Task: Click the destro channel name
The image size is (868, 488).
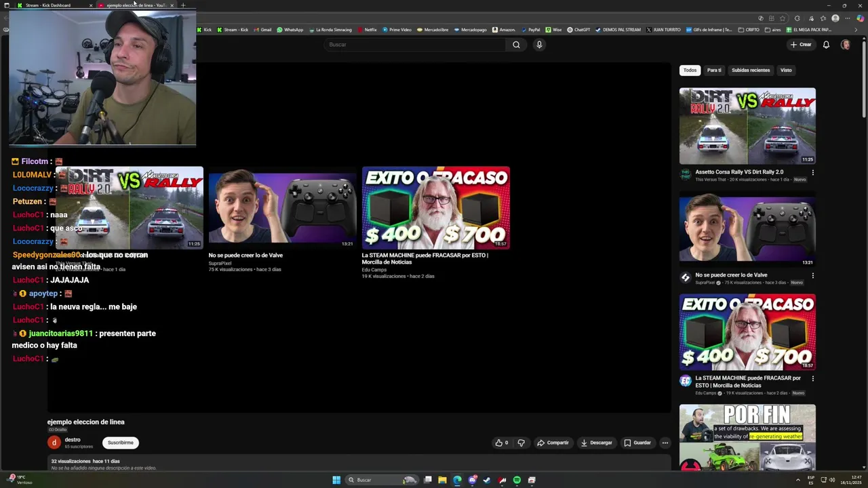Action: coord(73,440)
